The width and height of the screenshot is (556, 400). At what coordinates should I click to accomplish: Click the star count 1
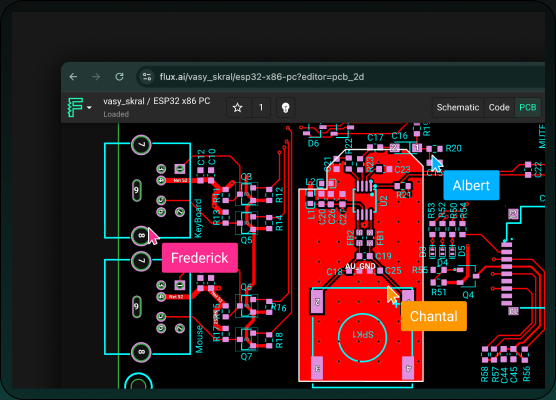pos(261,107)
